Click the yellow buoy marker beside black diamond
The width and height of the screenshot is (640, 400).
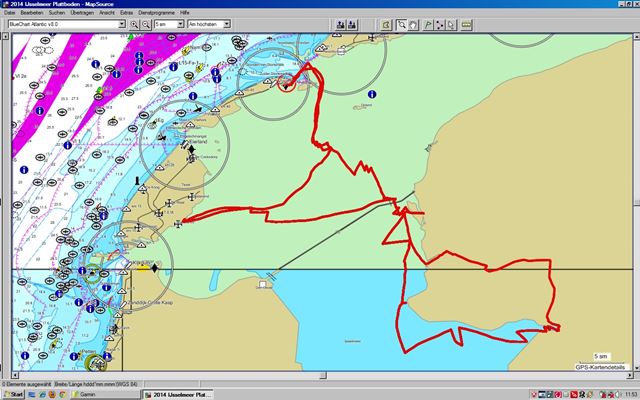[x=142, y=268]
